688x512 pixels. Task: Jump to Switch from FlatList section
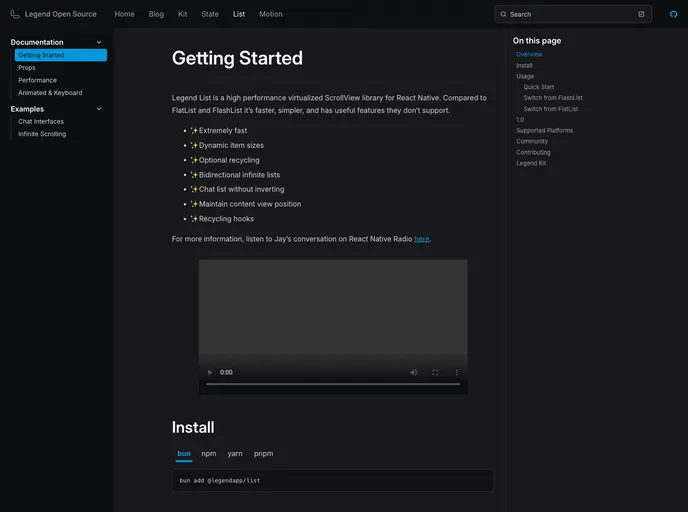[x=550, y=109]
